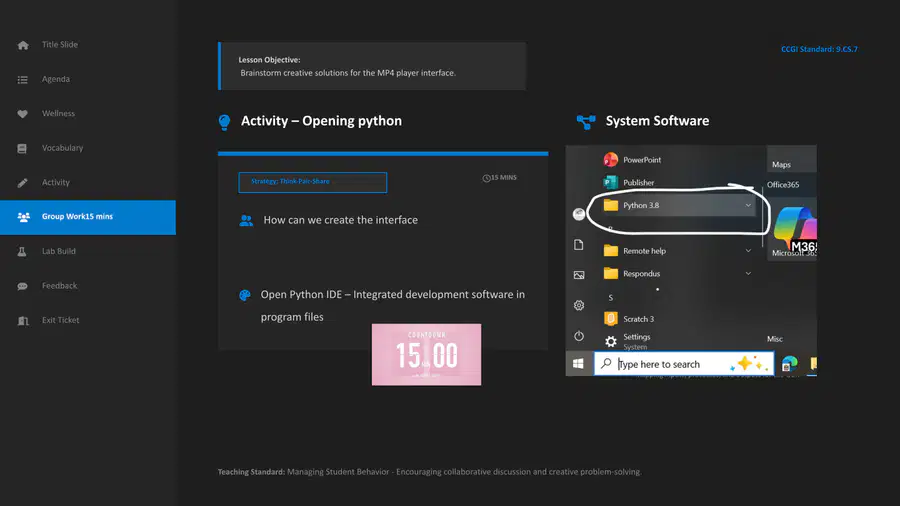Screen dimensions: 900x506
Task: Click the Maps tile label
Action: tap(781, 165)
